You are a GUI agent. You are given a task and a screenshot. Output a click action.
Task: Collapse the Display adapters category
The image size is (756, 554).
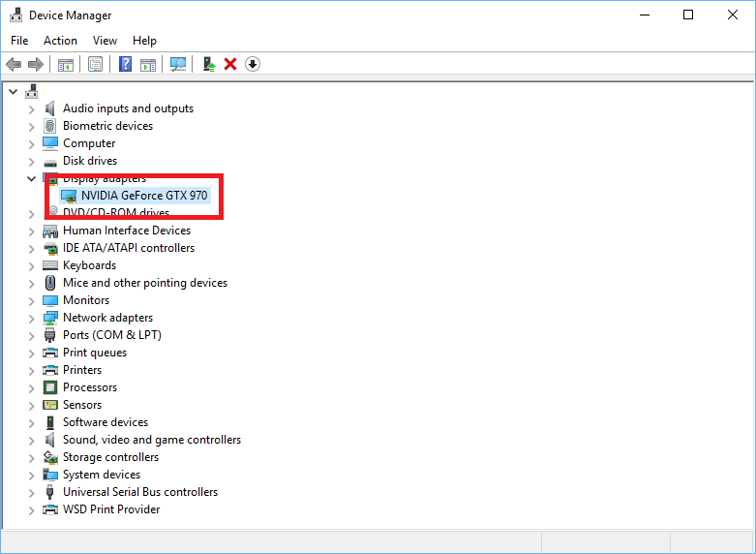coord(32,178)
